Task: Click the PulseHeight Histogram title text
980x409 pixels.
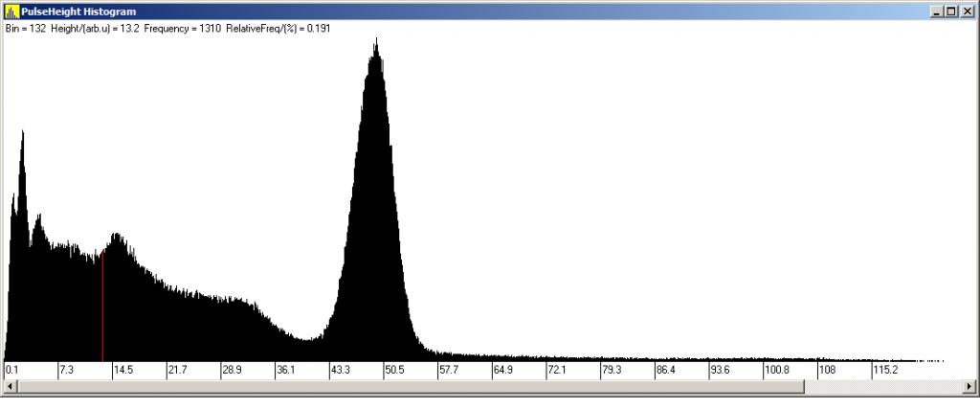Action: (x=78, y=11)
